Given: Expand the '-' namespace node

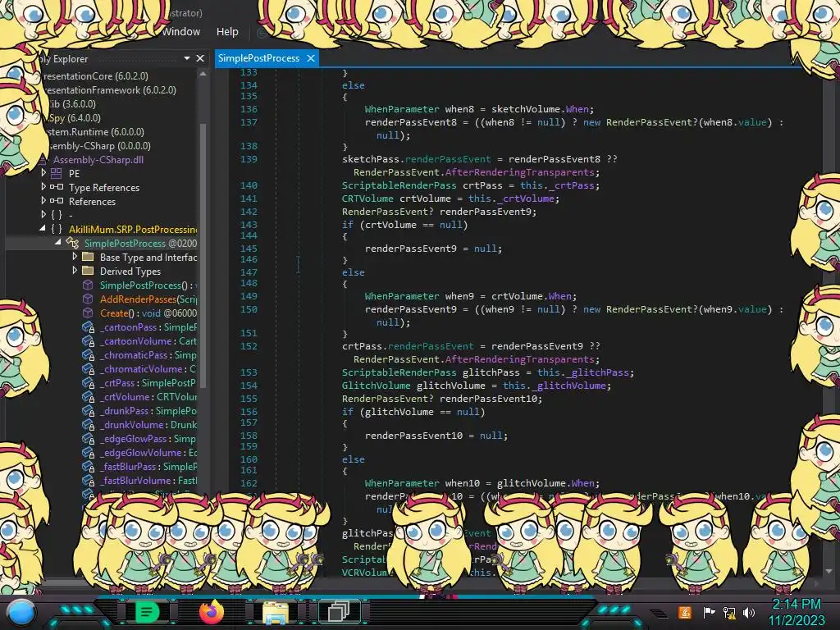Looking at the screenshot, I should pyautogui.click(x=43, y=214).
